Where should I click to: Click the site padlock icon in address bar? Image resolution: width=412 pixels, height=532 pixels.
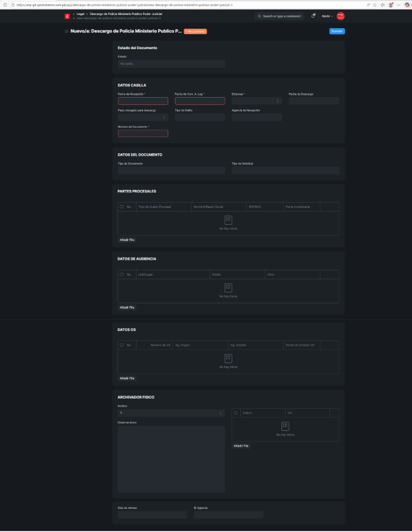pos(6,4)
